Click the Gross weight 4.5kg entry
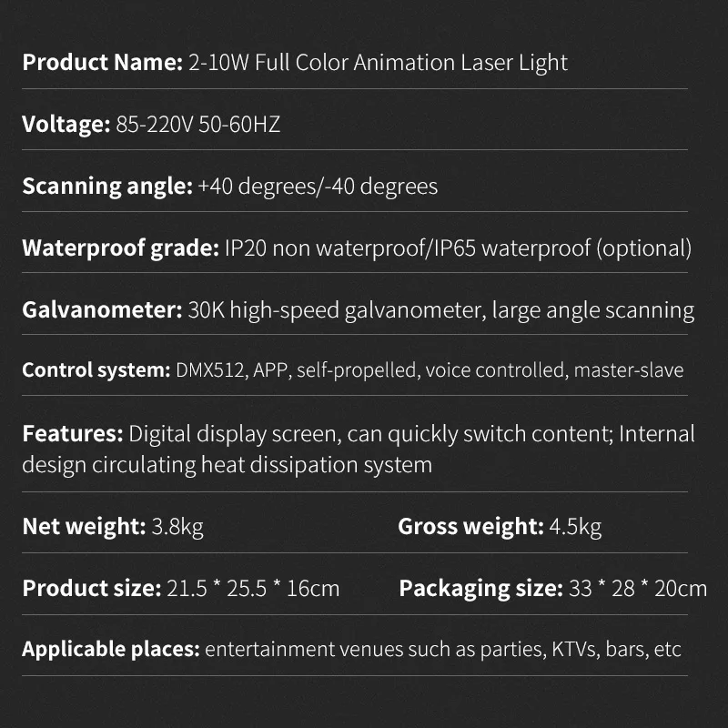728x728 pixels. pos(500,527)
